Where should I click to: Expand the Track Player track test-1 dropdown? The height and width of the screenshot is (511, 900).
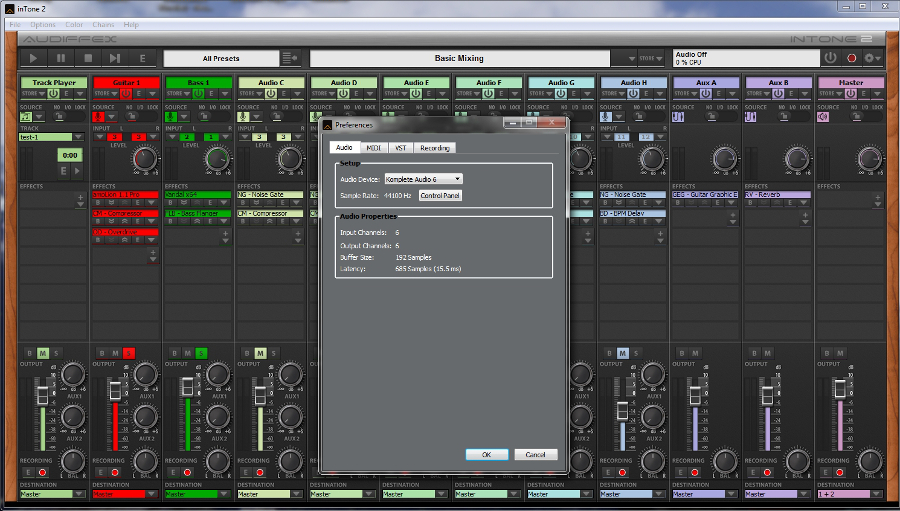[79, 137]
